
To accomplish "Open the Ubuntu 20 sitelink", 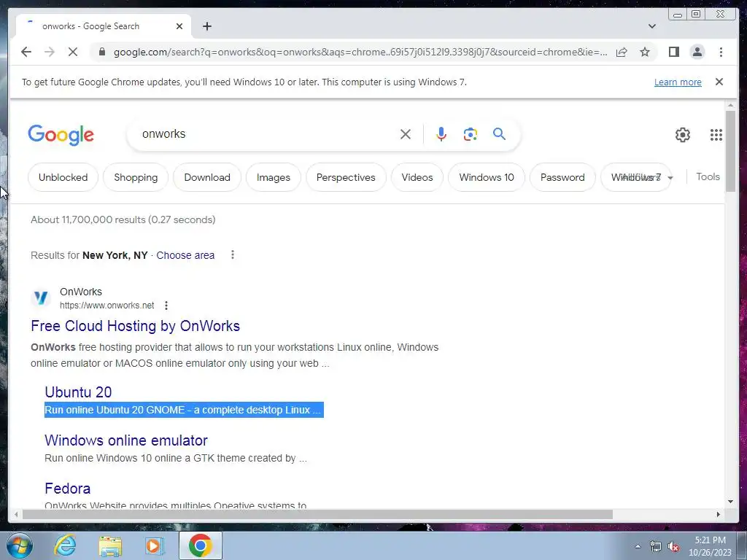I will click(78, 392).
